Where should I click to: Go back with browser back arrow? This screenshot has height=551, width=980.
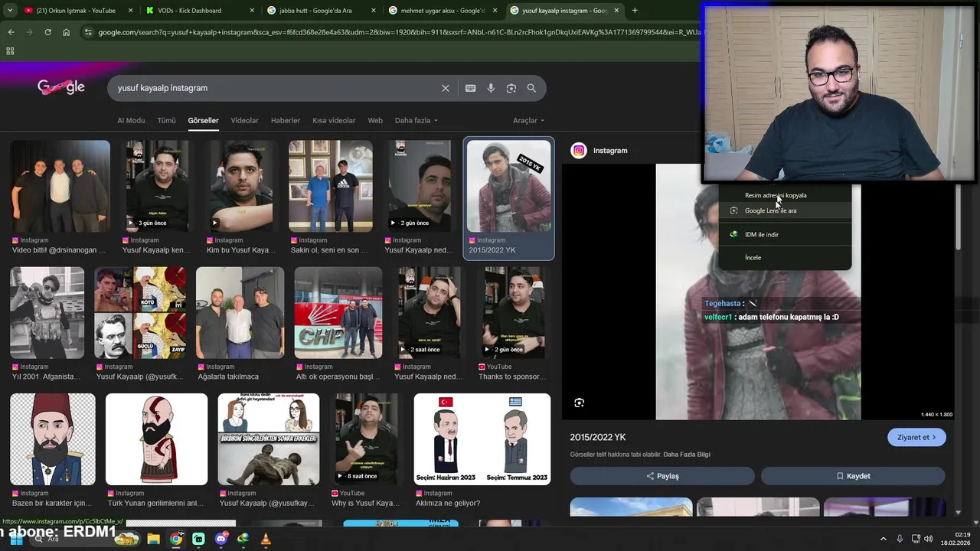pos(11,32)
